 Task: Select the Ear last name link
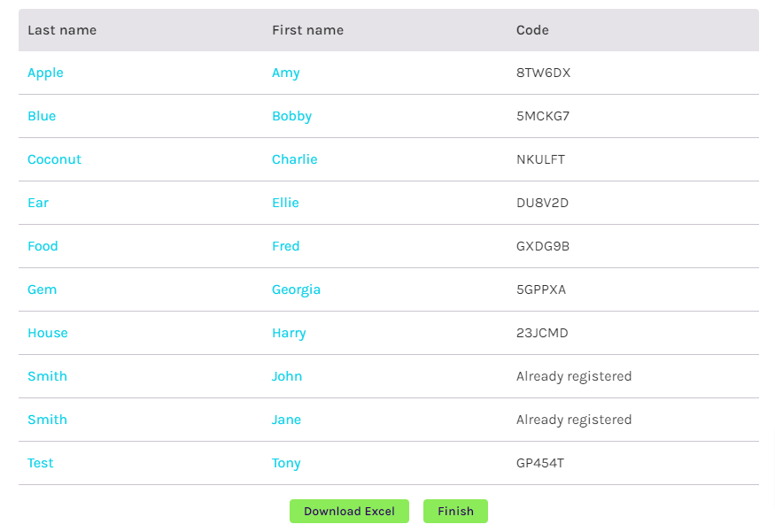[x=38, y=203]
